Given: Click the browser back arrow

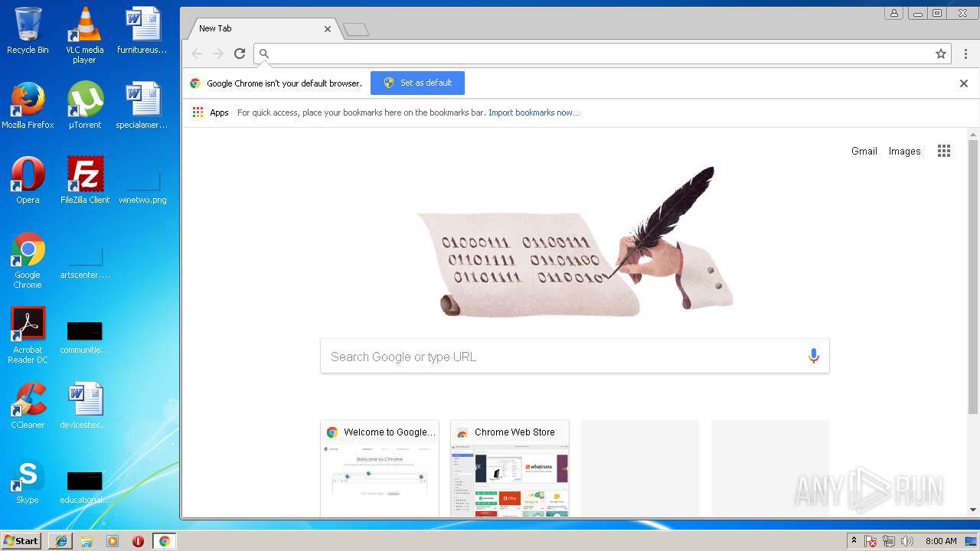Looking at the screenshot, I should 197,54.
